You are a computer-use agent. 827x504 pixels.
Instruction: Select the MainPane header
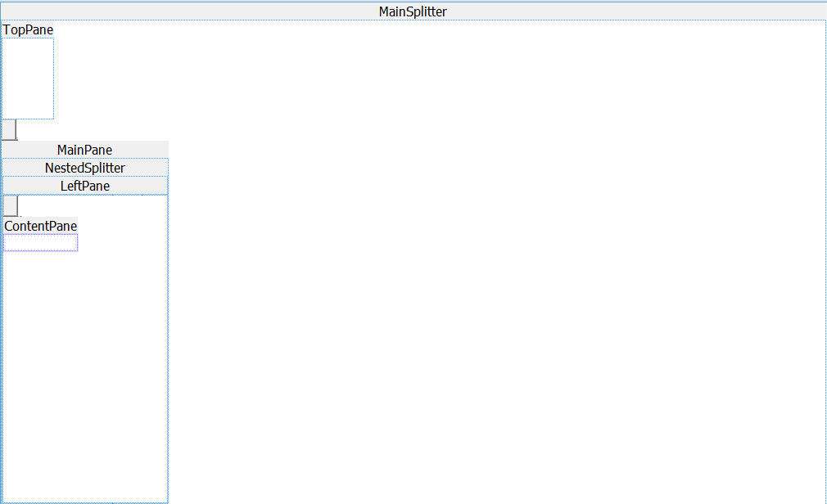[x=85, y=150]
